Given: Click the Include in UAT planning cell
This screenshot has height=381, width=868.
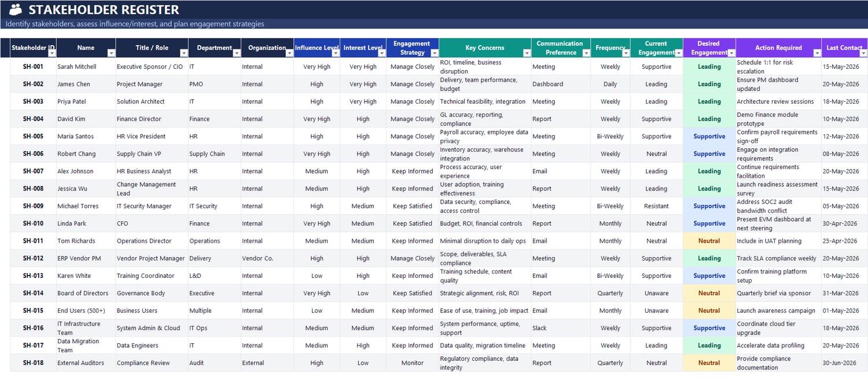Looking at the screenshot, I should (x=778, y=240).
